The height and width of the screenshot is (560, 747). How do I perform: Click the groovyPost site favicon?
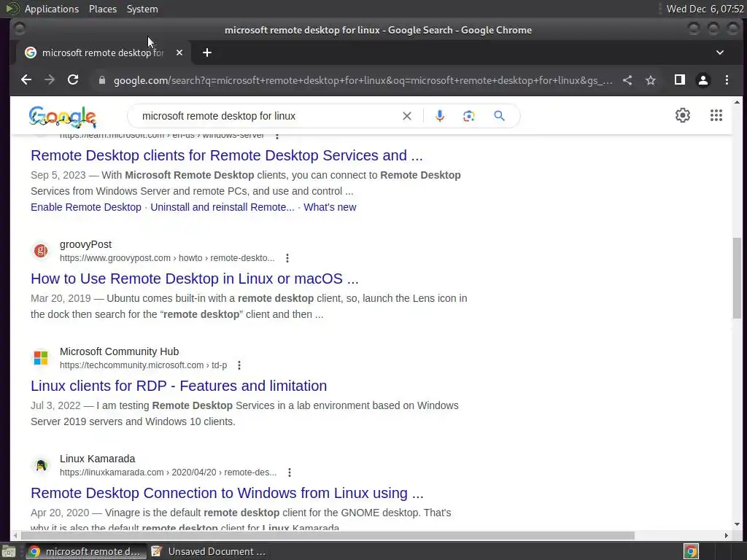[x=41, y=251]
